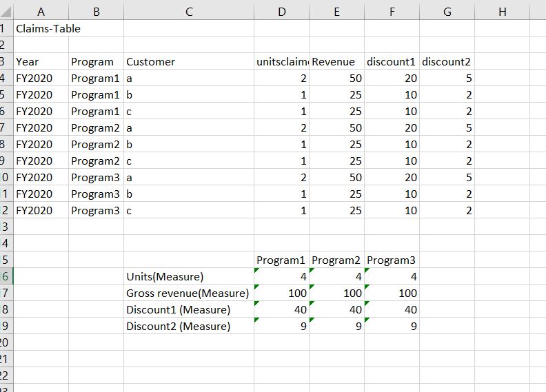Select column E header

pyautogui.click(x=336, y=12)
